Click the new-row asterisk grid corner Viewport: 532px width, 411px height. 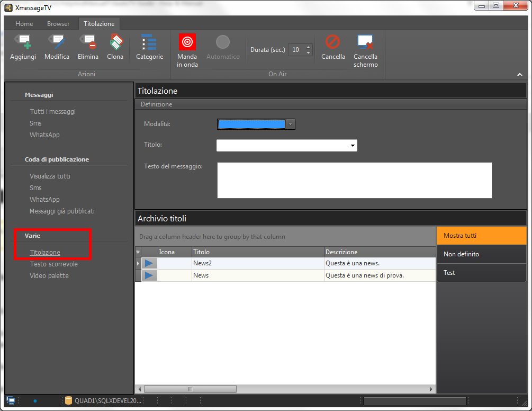point(138,252)
